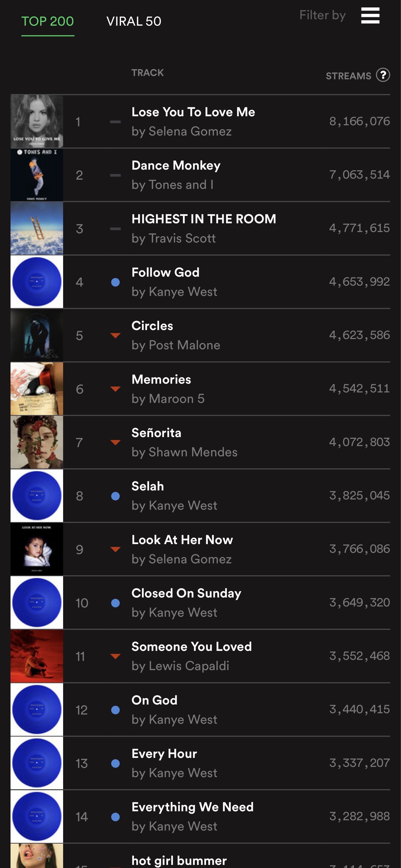Switch to the TOP 200 tab
The width and height of the screenshot is (401, 868).
[x=47, y=22]
